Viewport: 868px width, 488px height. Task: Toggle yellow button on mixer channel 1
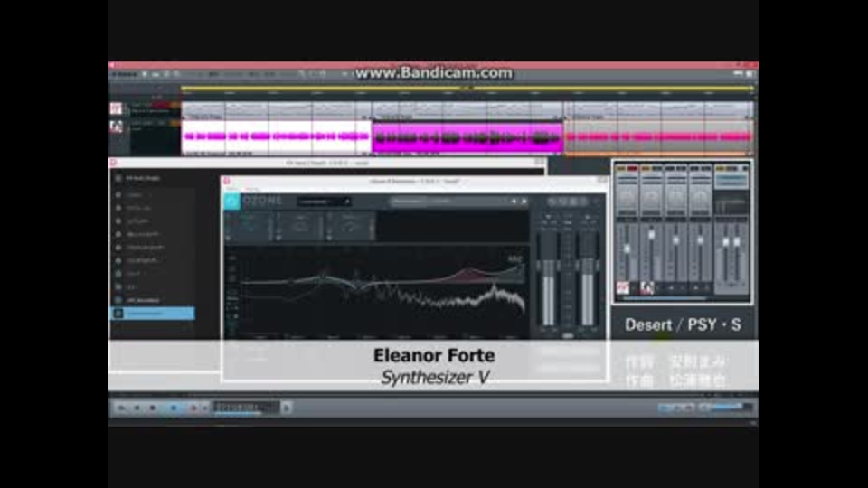[x=621, y=168]
